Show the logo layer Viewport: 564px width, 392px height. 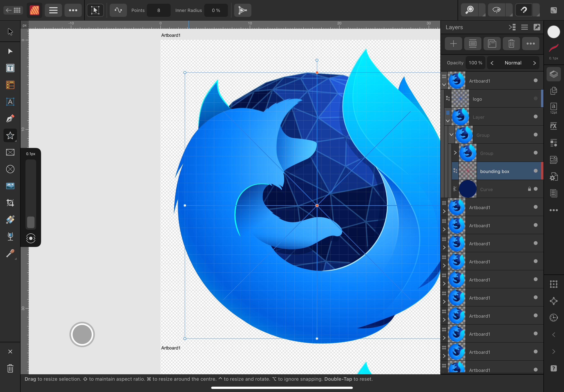coord(535,98)
